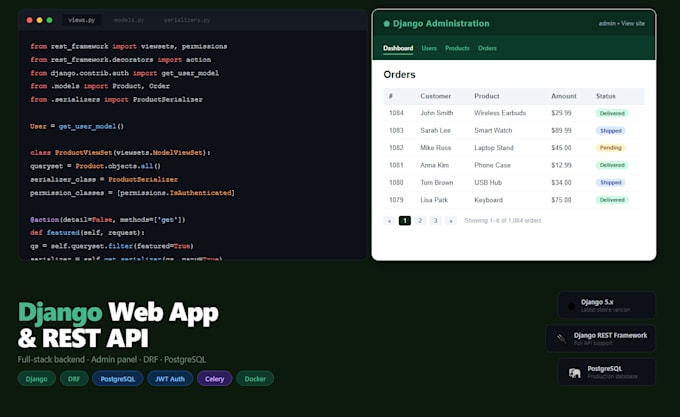680x417 pixels.
Task: Click the purple Celery tag pill
Action: (214, 379)
